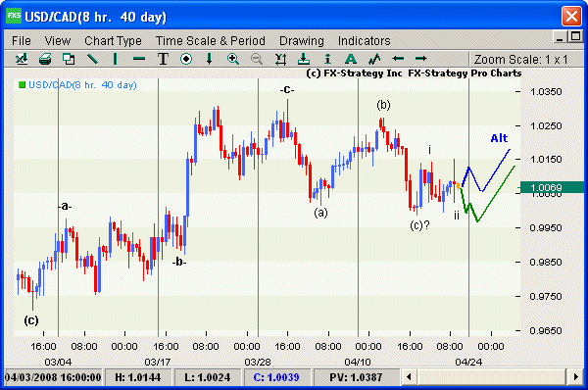Click the -a- wave label
The height and width of the screenshot is (390, 588).
65,206
